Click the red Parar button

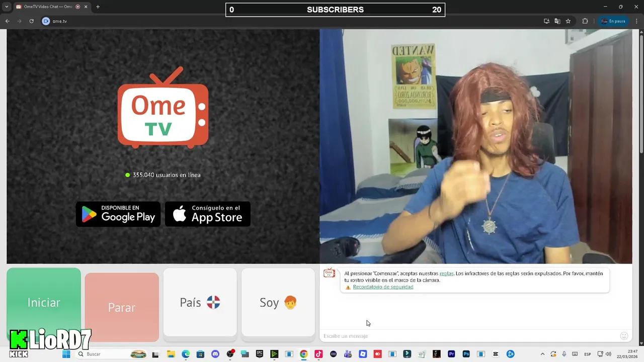[x=122, y=307]
